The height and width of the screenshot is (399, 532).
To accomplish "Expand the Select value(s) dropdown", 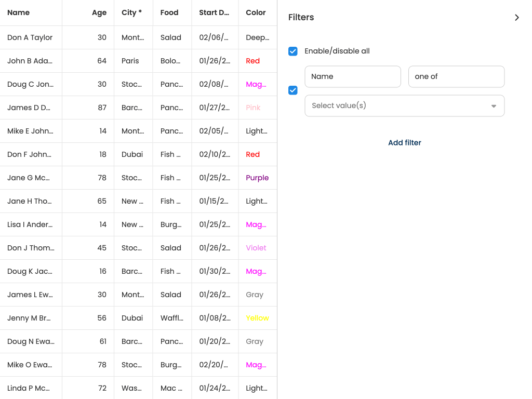I will coord(404,105).
